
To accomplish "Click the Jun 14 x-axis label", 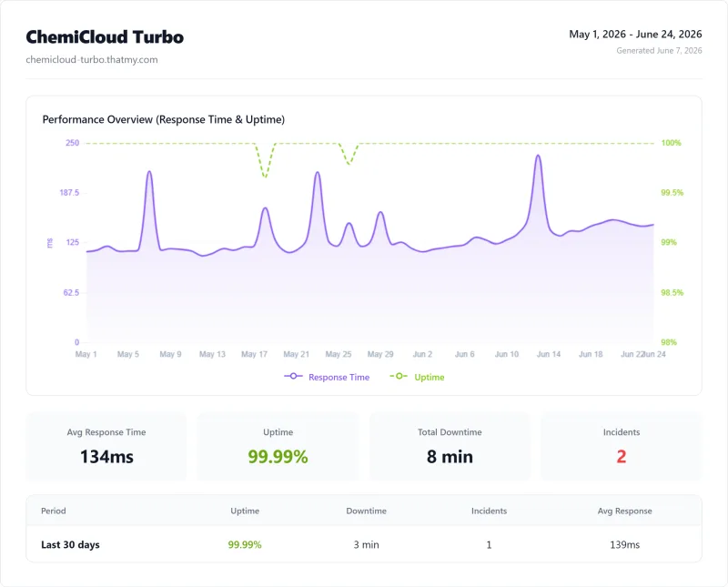I will (x=549, y=354).
